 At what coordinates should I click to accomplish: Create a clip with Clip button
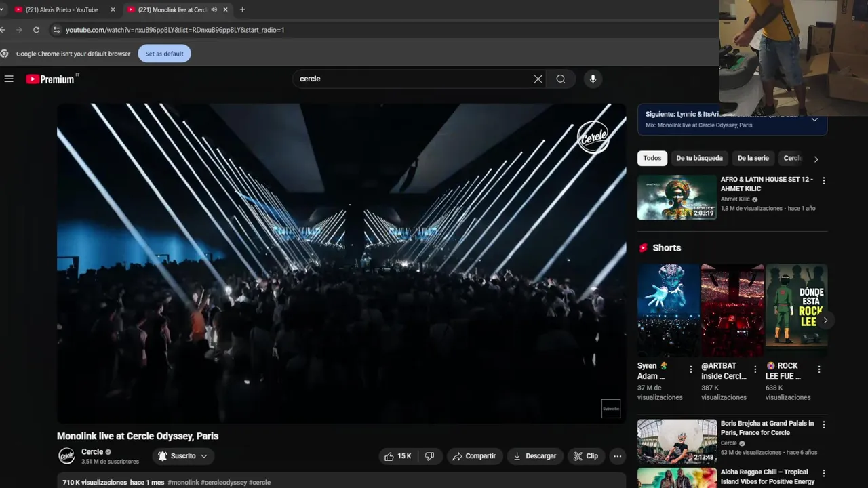pos(586,456)
